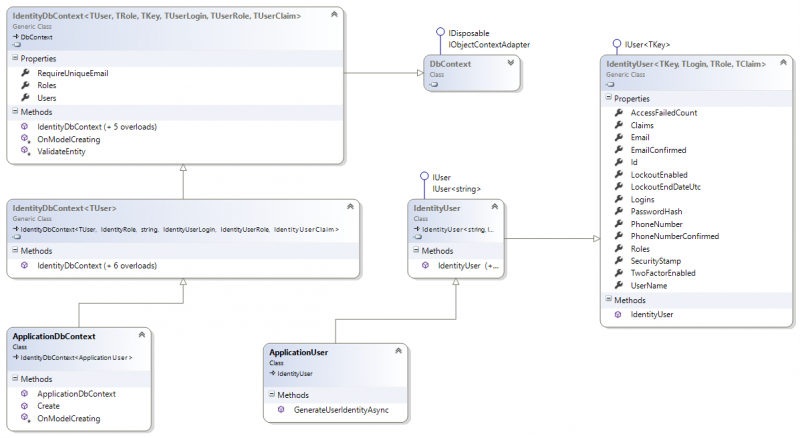Expand the DbContext class box chevron
The width and height of the screenshot is (800, 438).
click(511, 63)
